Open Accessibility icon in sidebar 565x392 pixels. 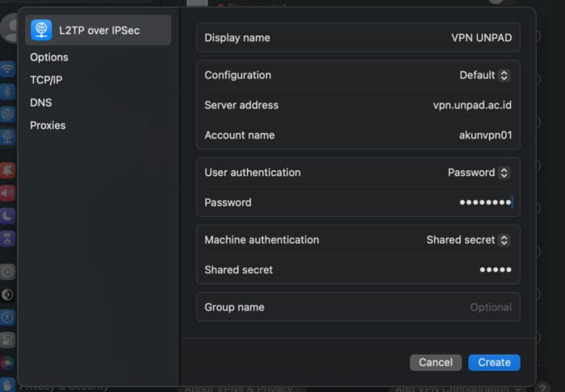pyautogui.click(x=7, y=318)
